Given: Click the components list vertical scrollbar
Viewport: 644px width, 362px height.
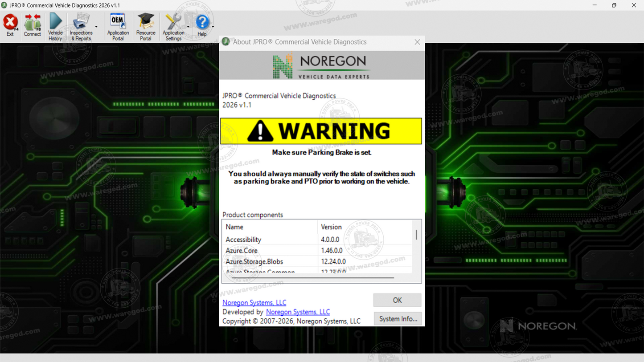Looking at the screenshot, I should (x=416, y=247).
